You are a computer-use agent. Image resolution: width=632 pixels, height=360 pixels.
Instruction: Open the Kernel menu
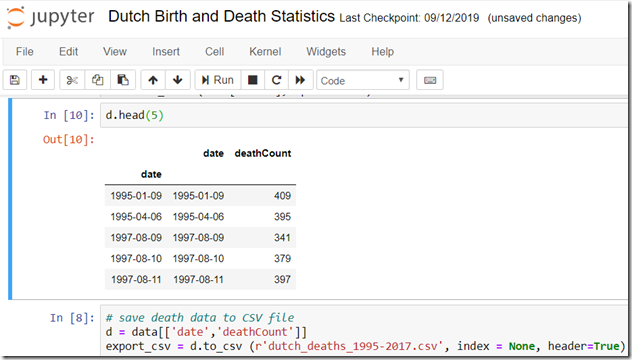pyautogui.click(x=265, y=52)
